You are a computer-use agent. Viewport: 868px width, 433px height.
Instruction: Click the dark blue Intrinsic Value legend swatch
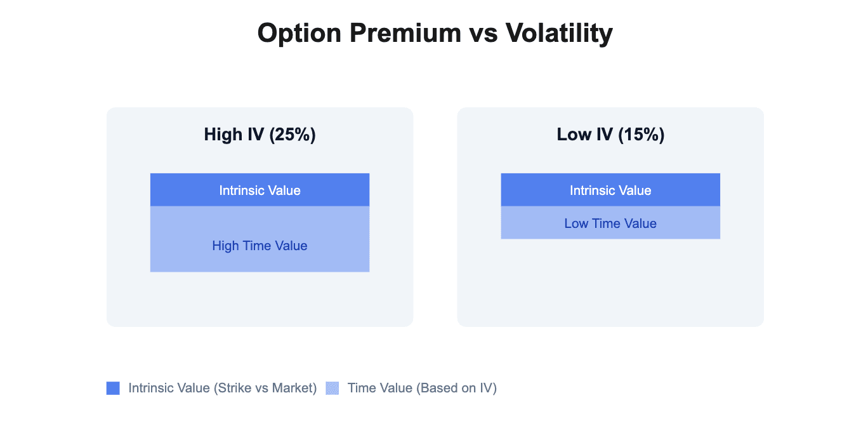(113, 388)
